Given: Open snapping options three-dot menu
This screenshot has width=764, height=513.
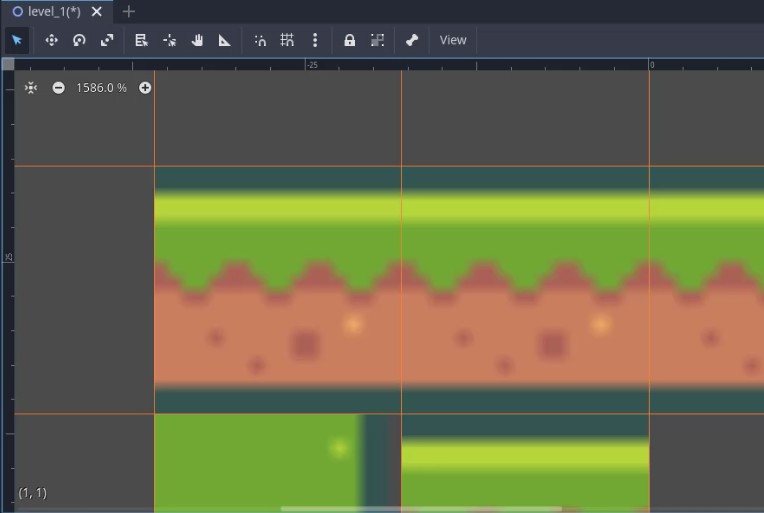Looking at the screenshot, I should click(315, 40).
